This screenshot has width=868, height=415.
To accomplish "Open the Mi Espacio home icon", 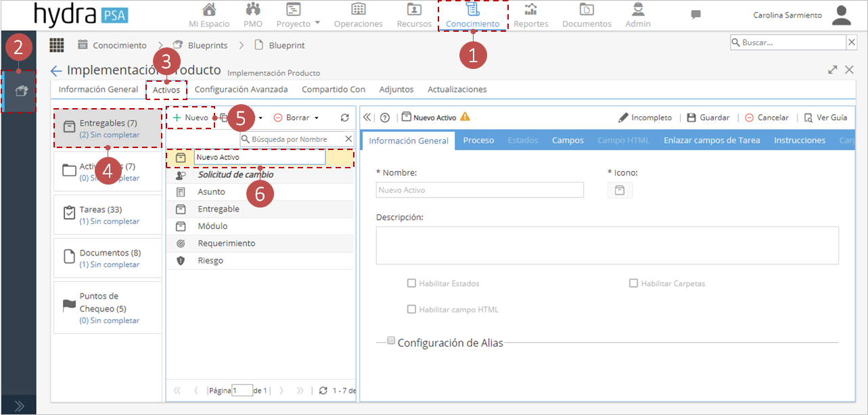I will point(210,9).
